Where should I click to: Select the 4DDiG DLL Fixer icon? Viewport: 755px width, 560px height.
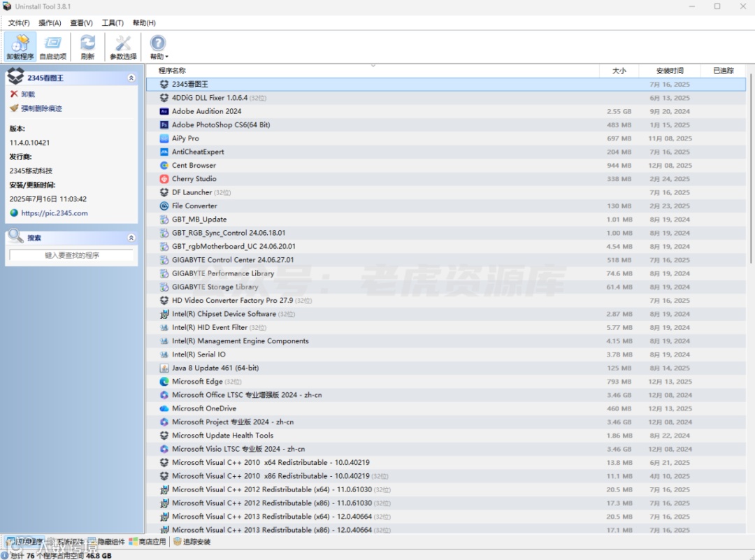pos(164,98)
